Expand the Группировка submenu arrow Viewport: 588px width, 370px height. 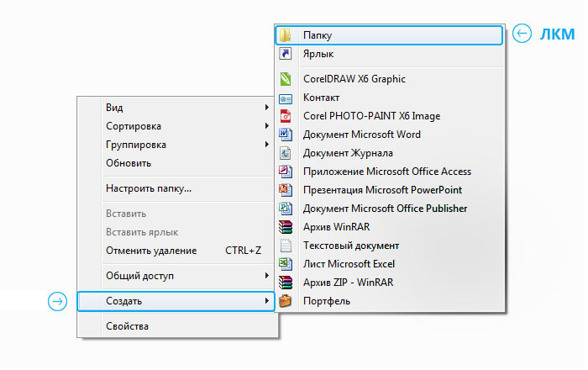pyautogui.click(x=266, y=144)
